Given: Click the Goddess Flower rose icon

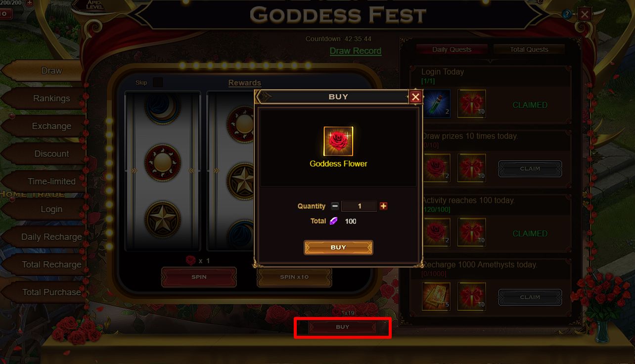Looking at the screenshot, I should 338,141.
